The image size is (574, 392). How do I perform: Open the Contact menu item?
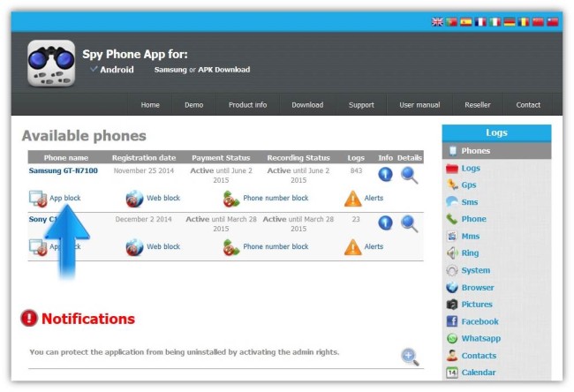tap(528, 105)
